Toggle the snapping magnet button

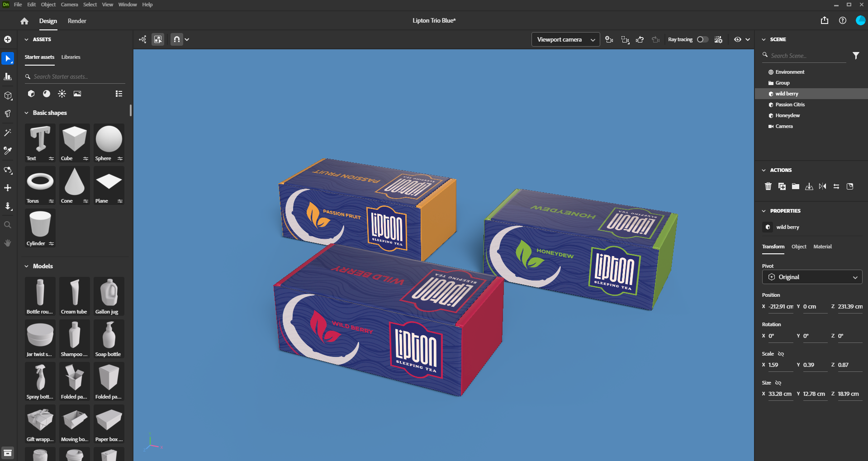point(177,39)
